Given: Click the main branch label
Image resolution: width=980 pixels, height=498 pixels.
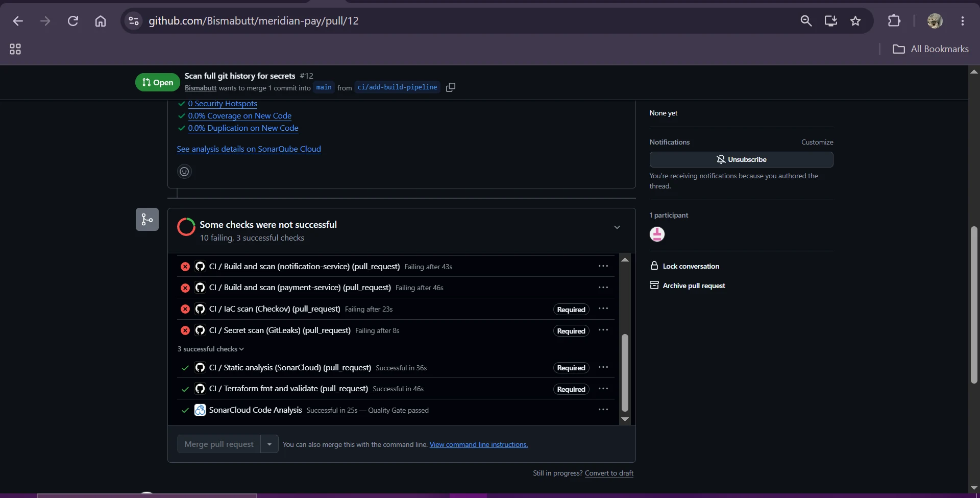Looking at the screenshot, I should tap(324, 87).
